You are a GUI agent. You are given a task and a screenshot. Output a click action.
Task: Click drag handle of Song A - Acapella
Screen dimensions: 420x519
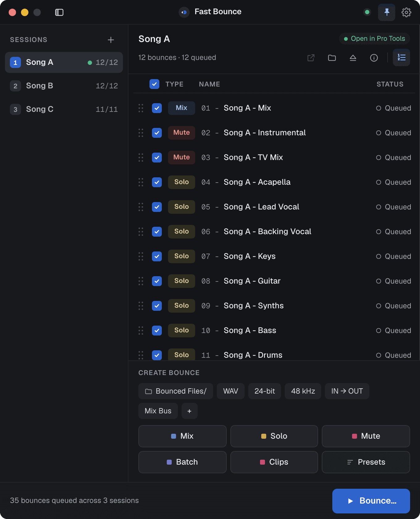click(x=141, y=182)
